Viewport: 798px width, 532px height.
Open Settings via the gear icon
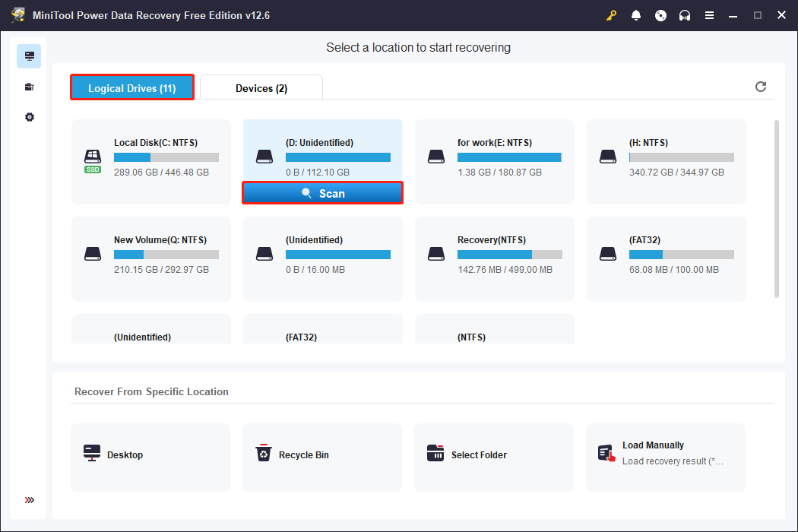coord(29,117)
